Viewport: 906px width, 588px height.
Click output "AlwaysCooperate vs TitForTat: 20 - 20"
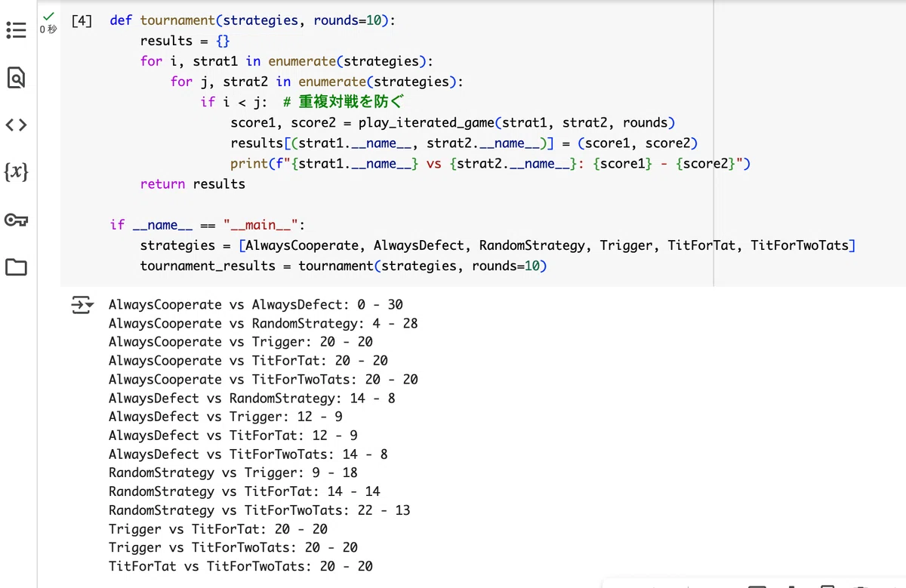pyautogui.click(x=248, y=361)
